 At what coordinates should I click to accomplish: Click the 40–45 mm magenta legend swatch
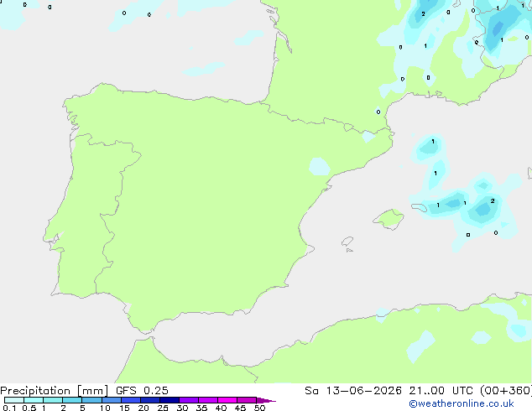coord(227,400)
